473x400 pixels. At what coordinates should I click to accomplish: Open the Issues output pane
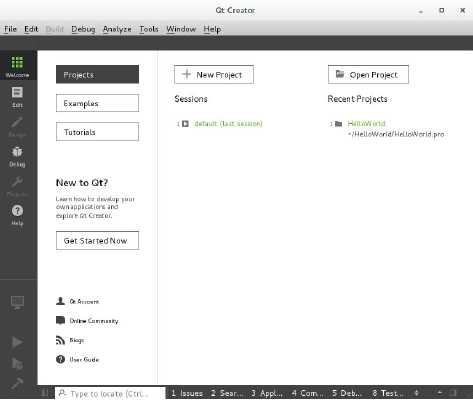(187, 393)
